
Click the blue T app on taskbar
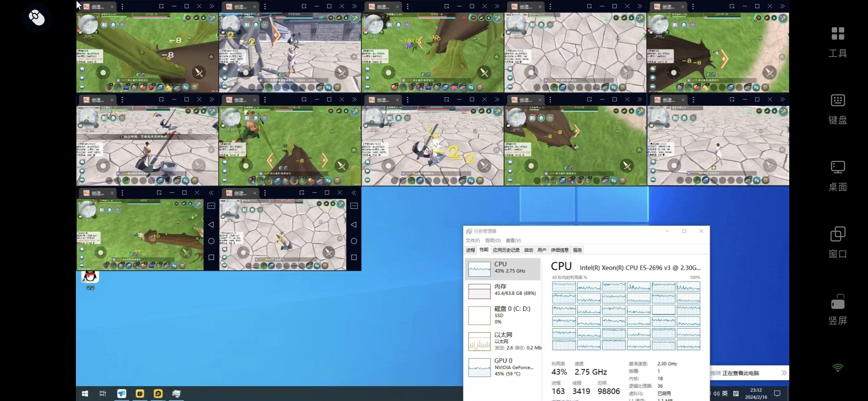[122, 393]
